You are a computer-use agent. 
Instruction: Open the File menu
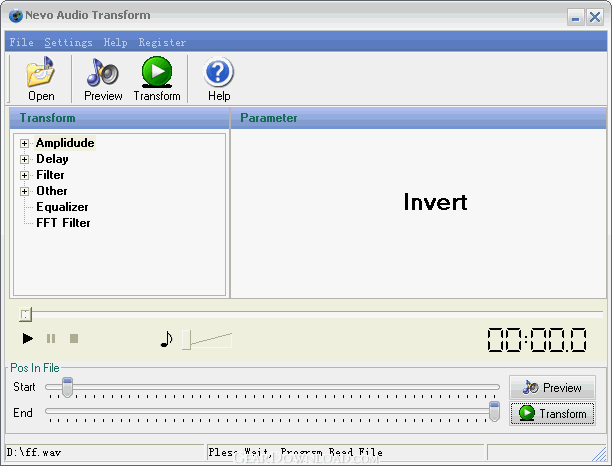tap(21, 42)
